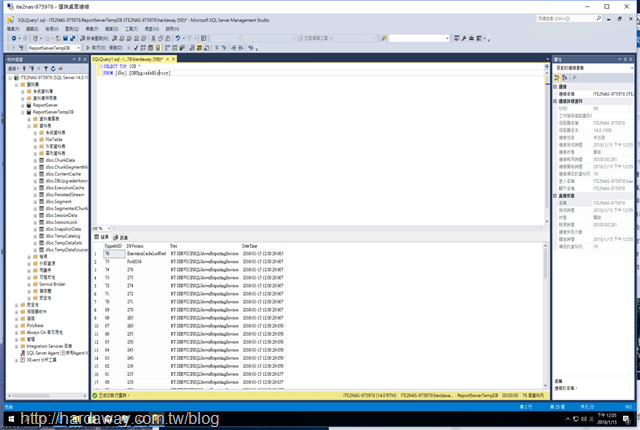Expand the dbo.ChunkData table node

[x=35, y=161]
